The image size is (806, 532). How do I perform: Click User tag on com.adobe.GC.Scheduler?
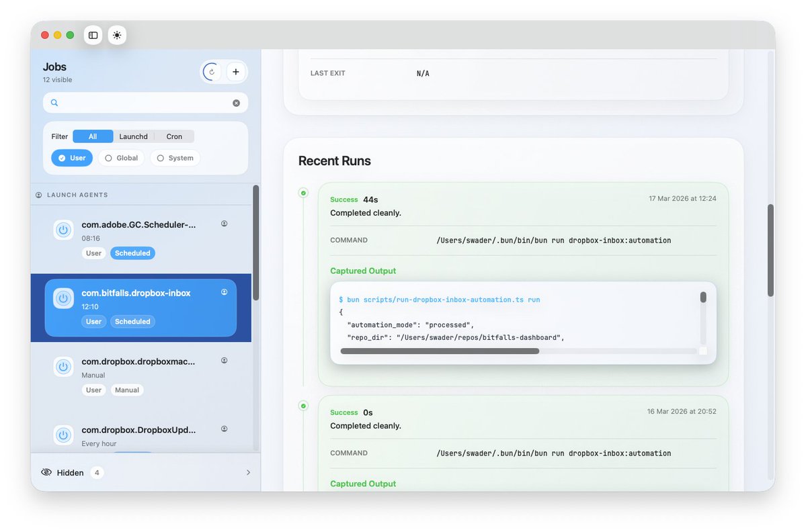[93, 253]
